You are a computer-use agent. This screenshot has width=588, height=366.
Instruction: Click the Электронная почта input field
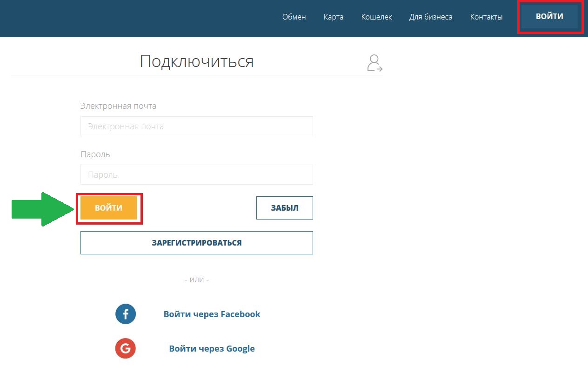point(196,126)
